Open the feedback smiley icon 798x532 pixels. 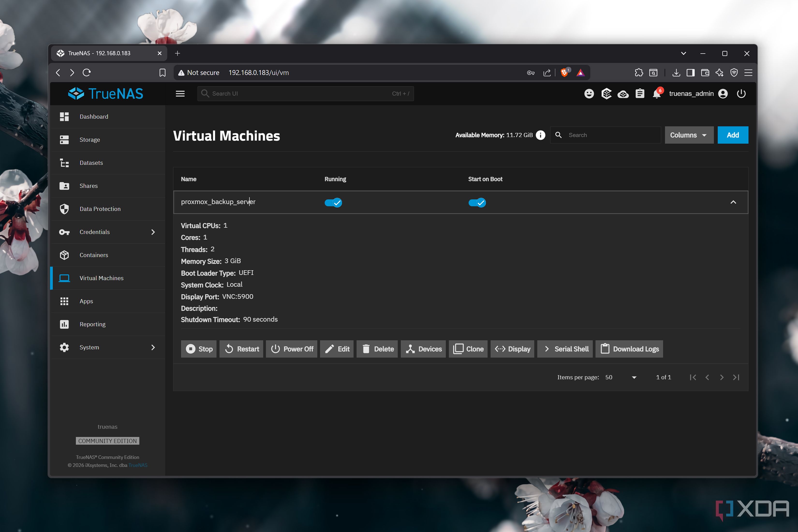pos(589,94)
